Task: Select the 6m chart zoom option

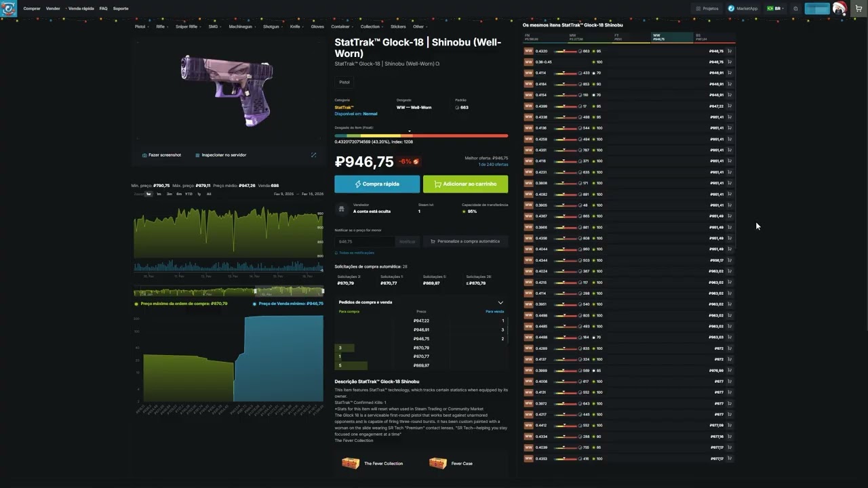Action: (178, 194)
